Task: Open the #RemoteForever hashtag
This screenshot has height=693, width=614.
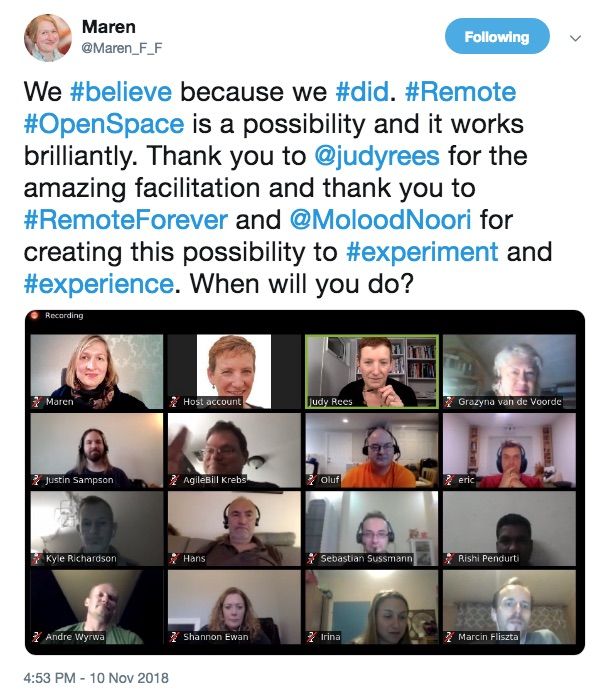Action: coord(126,220)
